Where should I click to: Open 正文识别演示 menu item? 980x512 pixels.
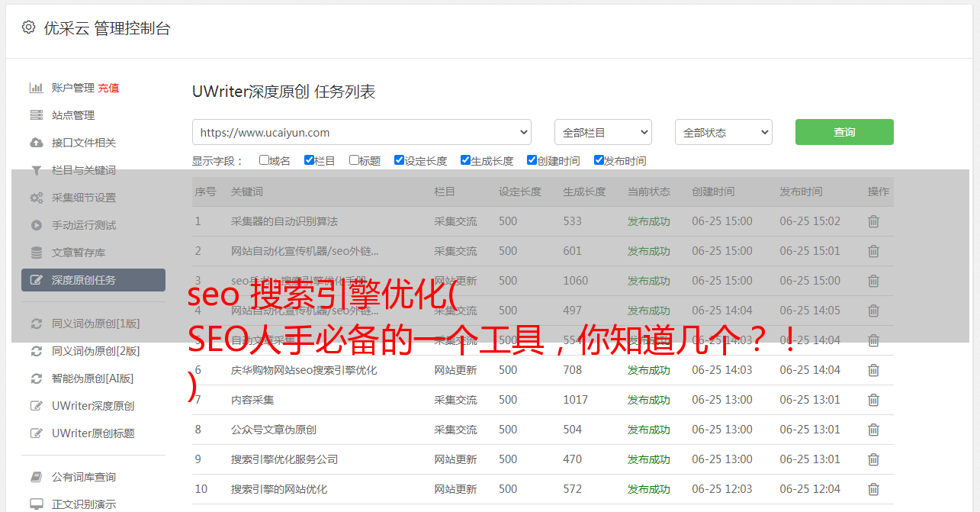(x=84, y=504)
